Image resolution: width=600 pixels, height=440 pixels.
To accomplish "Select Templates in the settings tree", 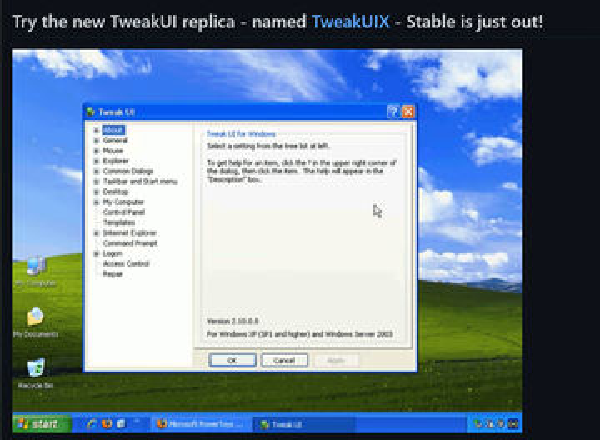I will pyautogui.click(x=119, y=223).
